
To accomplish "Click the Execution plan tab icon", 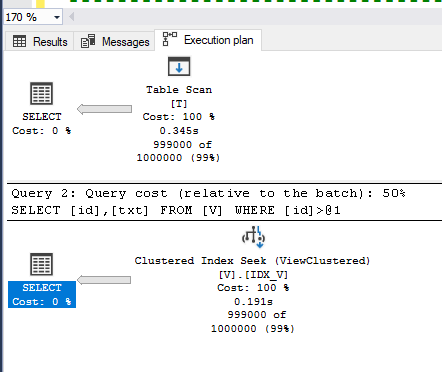I will (170, 39).
